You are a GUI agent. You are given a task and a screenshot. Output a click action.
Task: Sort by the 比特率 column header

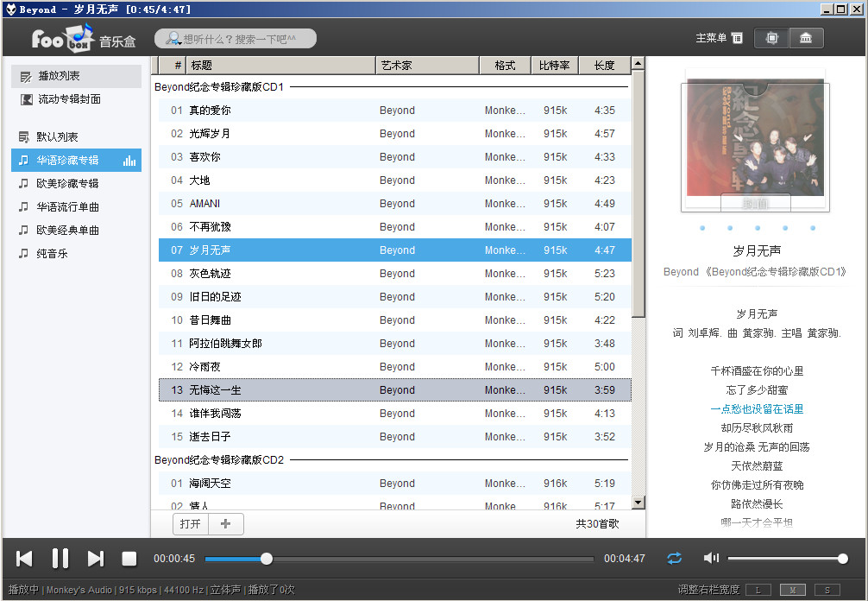(x=555, y=66)
